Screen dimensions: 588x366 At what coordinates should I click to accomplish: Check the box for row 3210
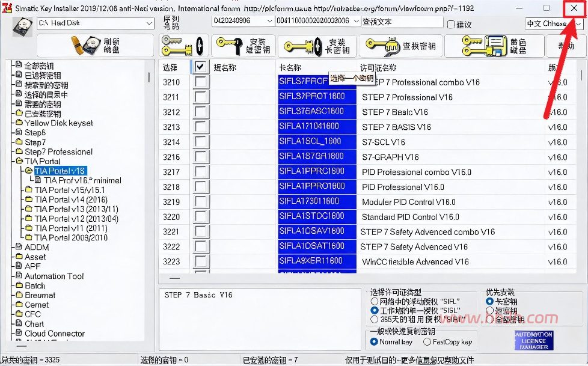click(200, 82)
